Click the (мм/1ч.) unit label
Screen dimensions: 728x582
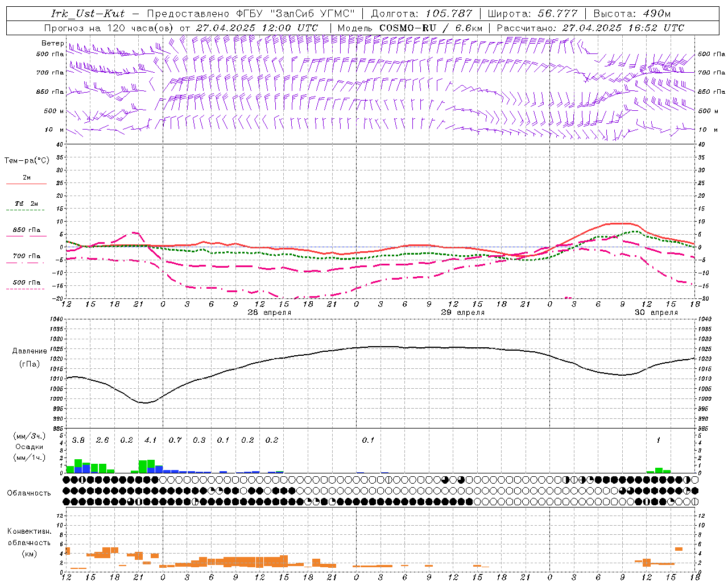point(29,458)
